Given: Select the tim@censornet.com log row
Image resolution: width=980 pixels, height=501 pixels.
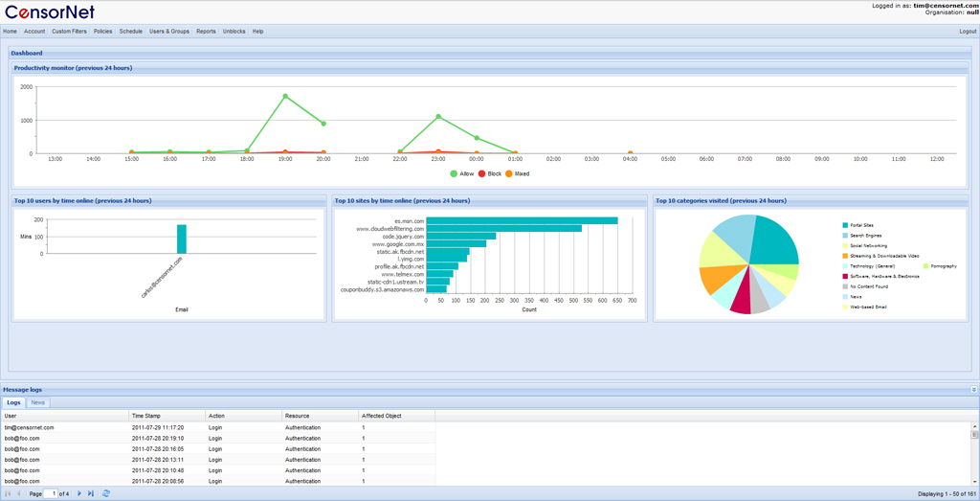Looking at the screenshot, I should (217, 427).
